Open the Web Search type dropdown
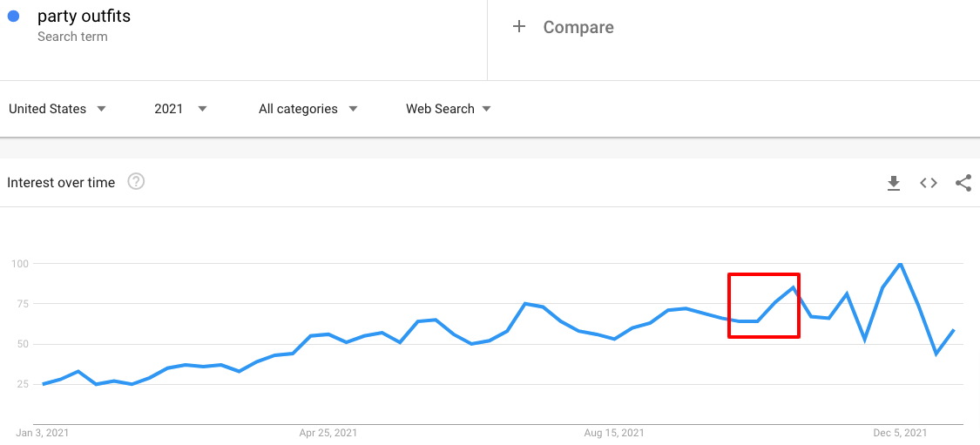 (449, 109)
